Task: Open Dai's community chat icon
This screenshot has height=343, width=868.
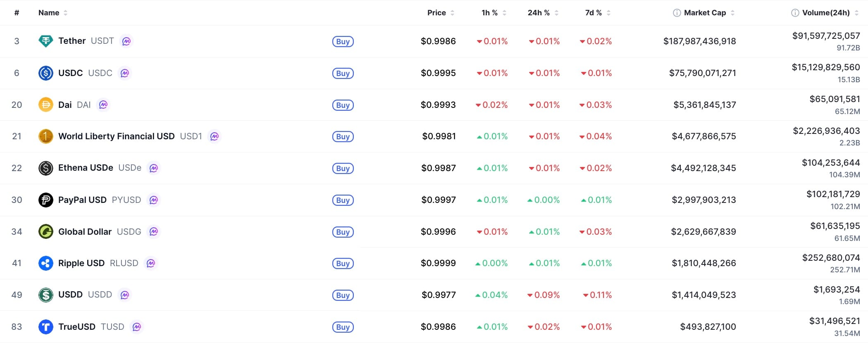Action: [103, 105]
